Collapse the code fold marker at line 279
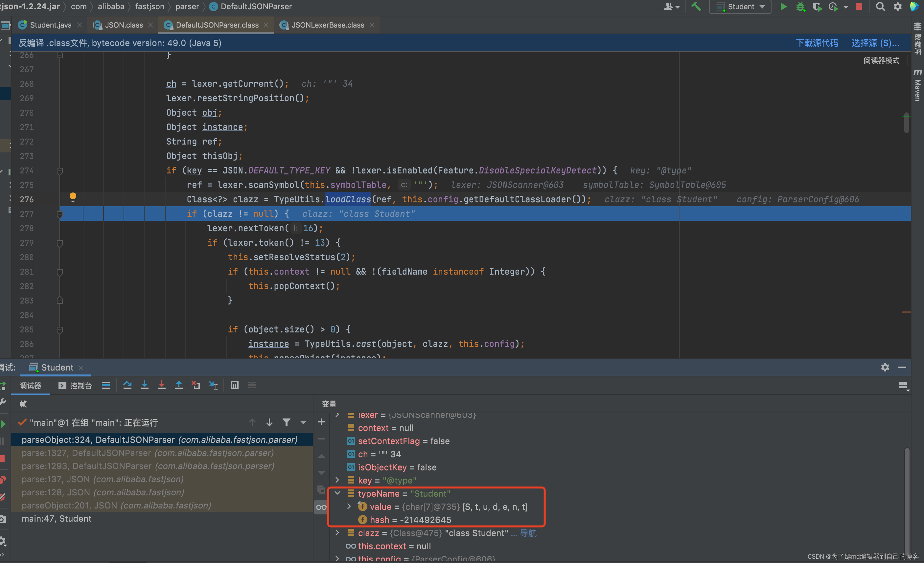The image size is (924, 563). click(59, 243)
